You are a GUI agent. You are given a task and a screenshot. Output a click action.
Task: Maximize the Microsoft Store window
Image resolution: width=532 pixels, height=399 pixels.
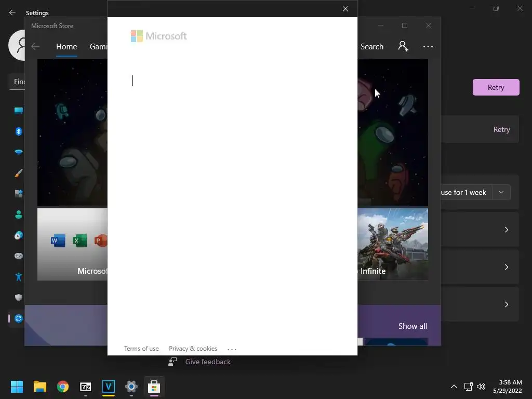[x=404, y=25]
